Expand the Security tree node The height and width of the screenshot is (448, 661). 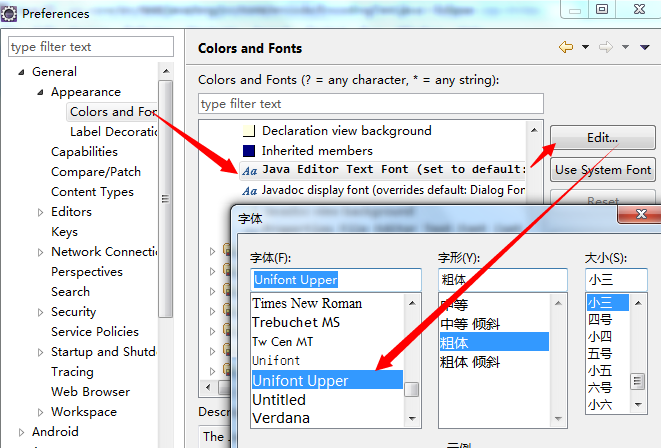pos(40,312)
